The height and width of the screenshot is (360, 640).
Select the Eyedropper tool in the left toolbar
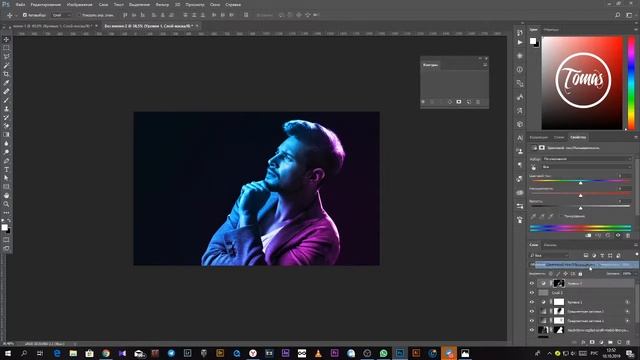6,83
